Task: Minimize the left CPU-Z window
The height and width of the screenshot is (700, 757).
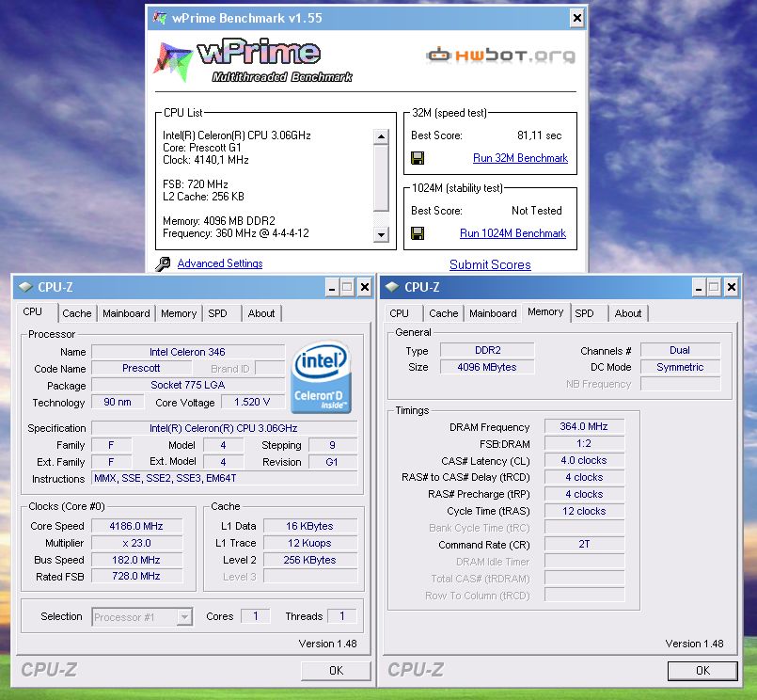Action: [x=332, y=288]
